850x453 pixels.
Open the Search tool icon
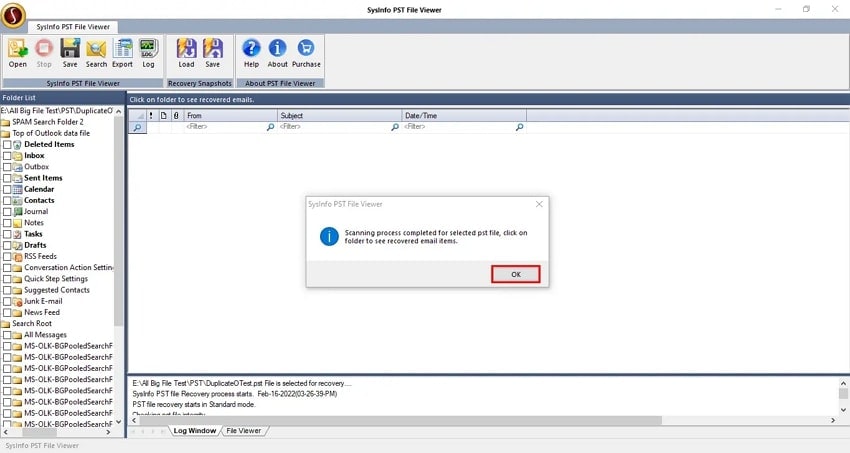[x=96, y=49]
